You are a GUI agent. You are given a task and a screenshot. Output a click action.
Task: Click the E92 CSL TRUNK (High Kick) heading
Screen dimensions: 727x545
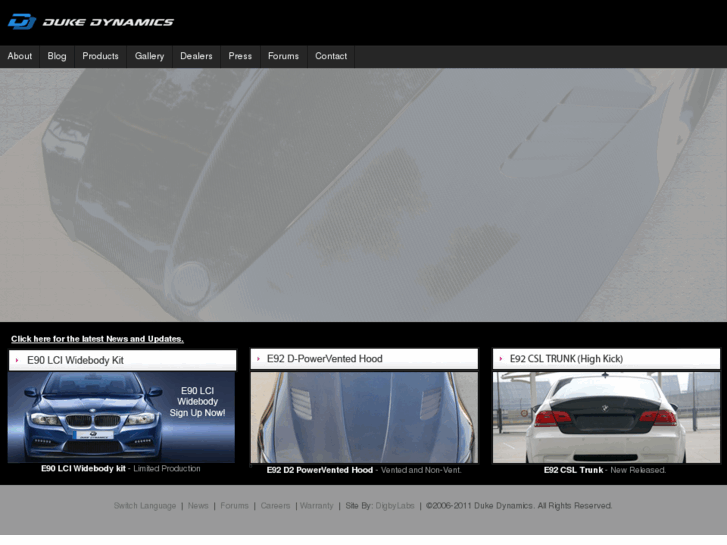[566, 359]
